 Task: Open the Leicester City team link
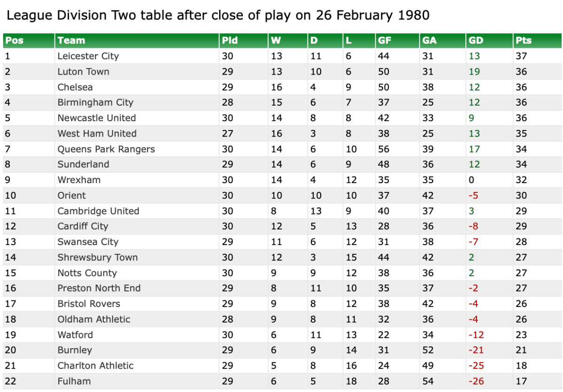(88, 56)
